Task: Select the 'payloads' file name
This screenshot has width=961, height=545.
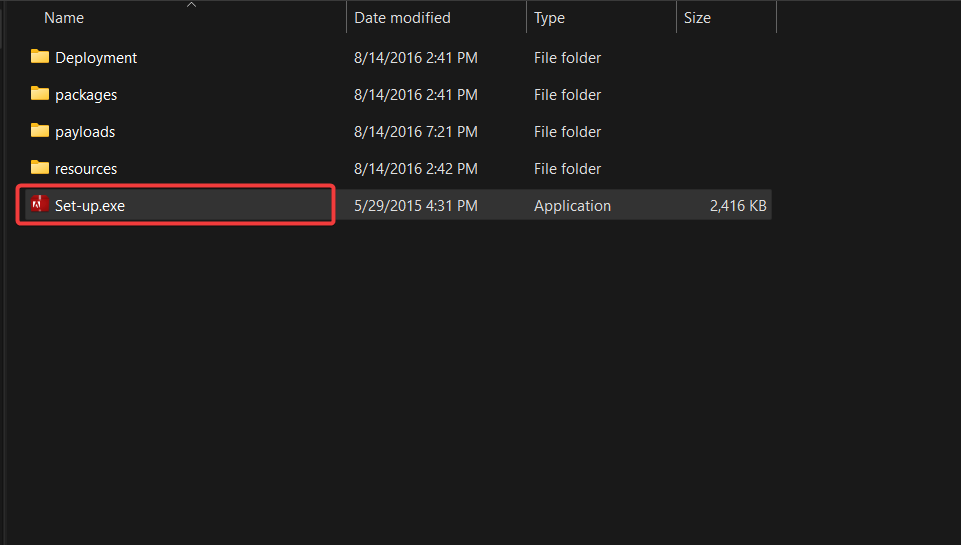Action: point(85,132)
